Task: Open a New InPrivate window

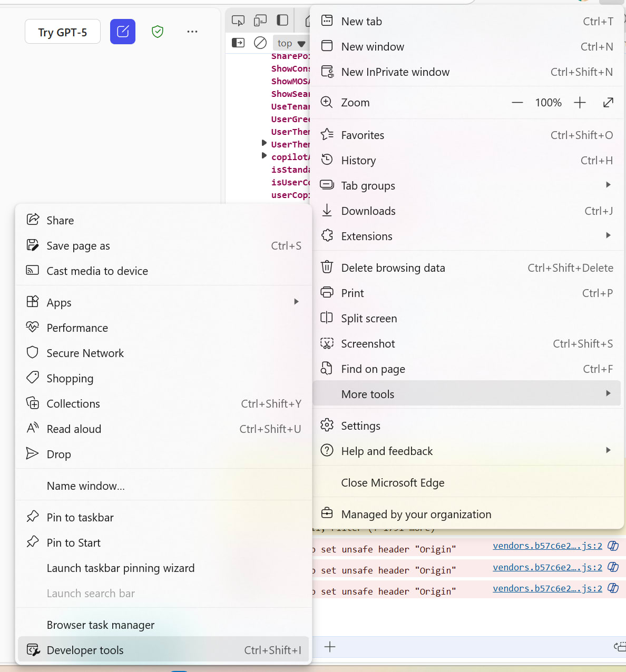Action: coord(395,72)
